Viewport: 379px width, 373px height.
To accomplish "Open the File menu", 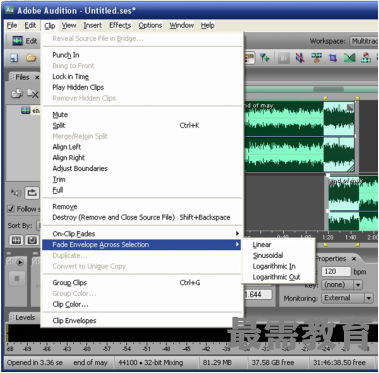I will 12,25.
